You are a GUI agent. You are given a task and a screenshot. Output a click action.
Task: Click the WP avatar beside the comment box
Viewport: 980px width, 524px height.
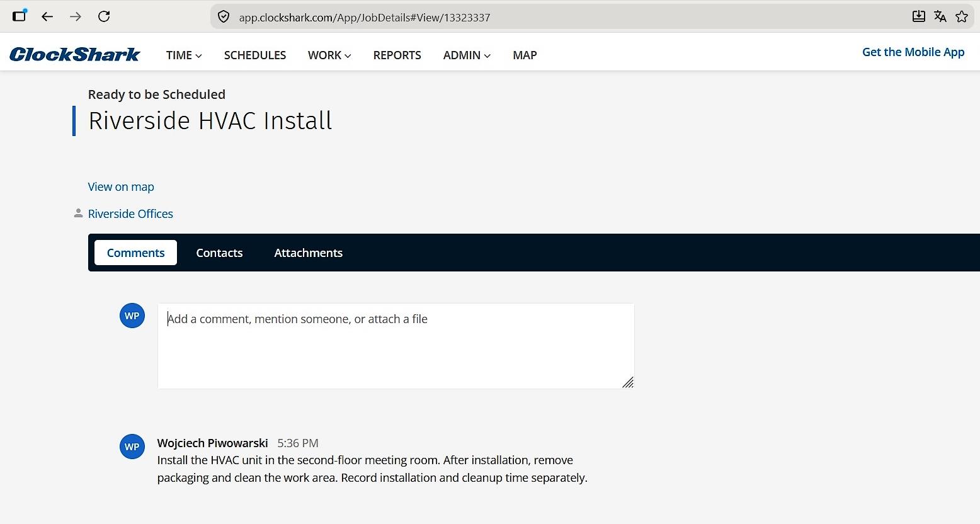132,316
